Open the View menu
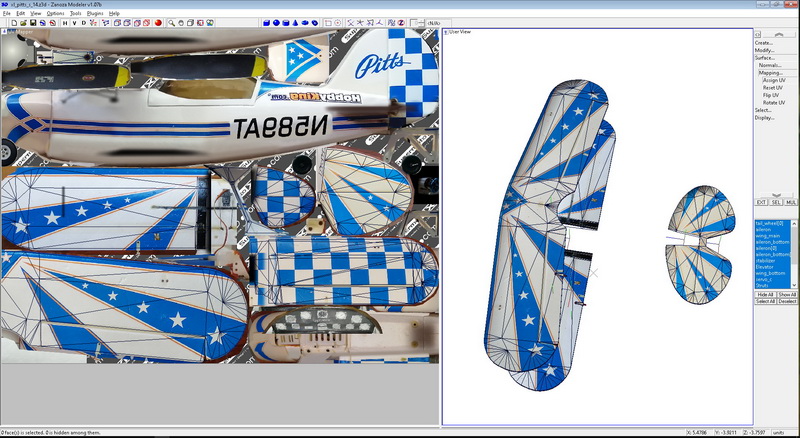Screen dimensions: 800x438 point(36,13)
